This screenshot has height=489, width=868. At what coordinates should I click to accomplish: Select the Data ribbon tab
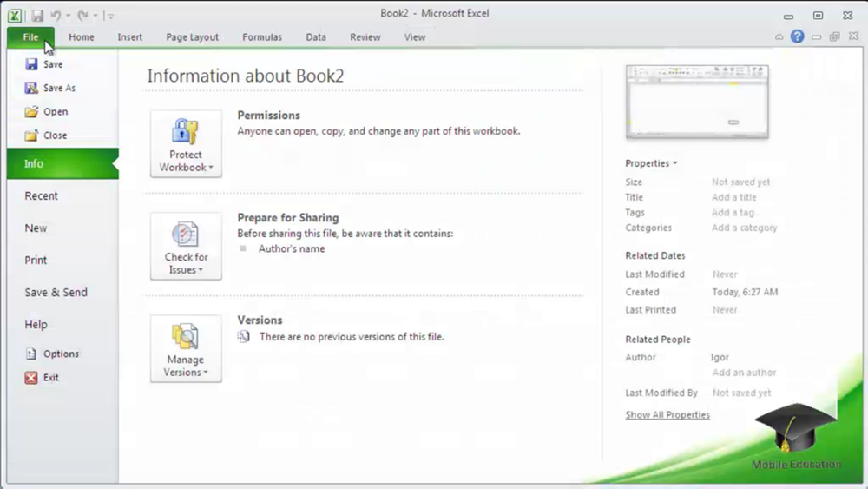(x=316, y=37)
